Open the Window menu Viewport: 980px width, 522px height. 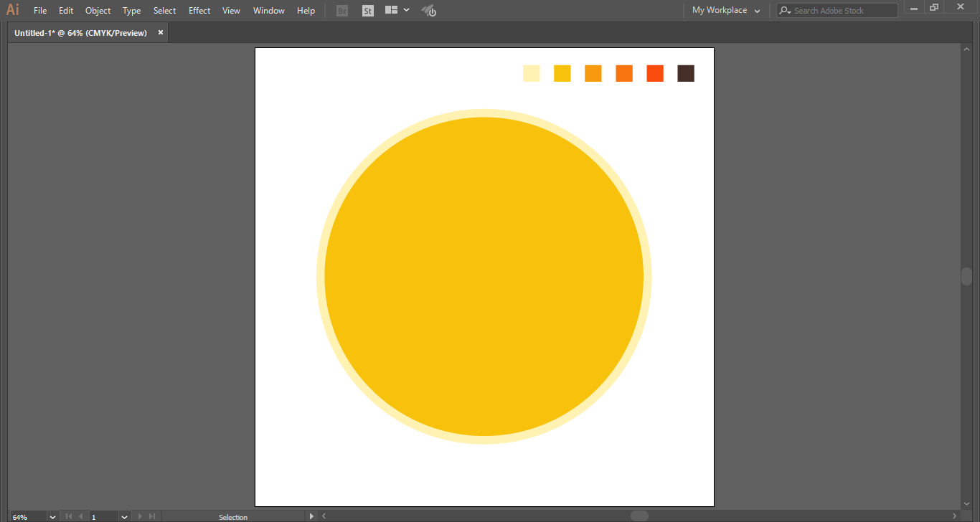268,11
